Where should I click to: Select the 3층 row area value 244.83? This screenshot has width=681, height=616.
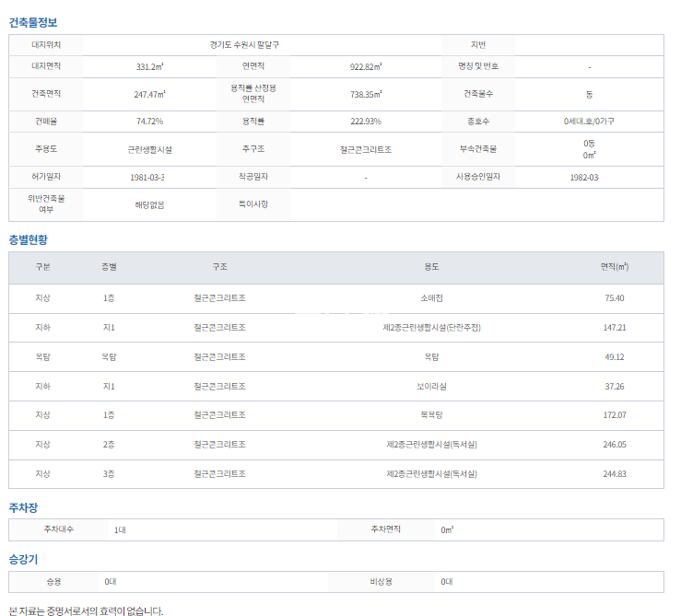click(x=615, y=474)
